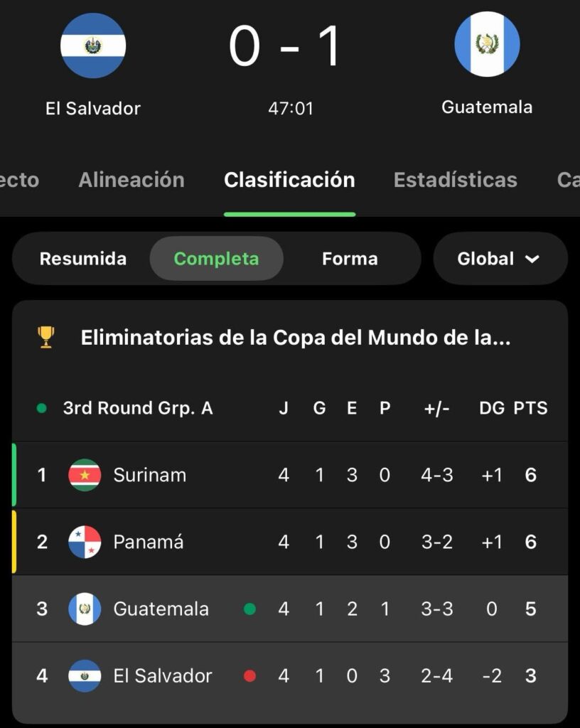Select the Clasificación tab
580x728 pixels.
(289, 180)
